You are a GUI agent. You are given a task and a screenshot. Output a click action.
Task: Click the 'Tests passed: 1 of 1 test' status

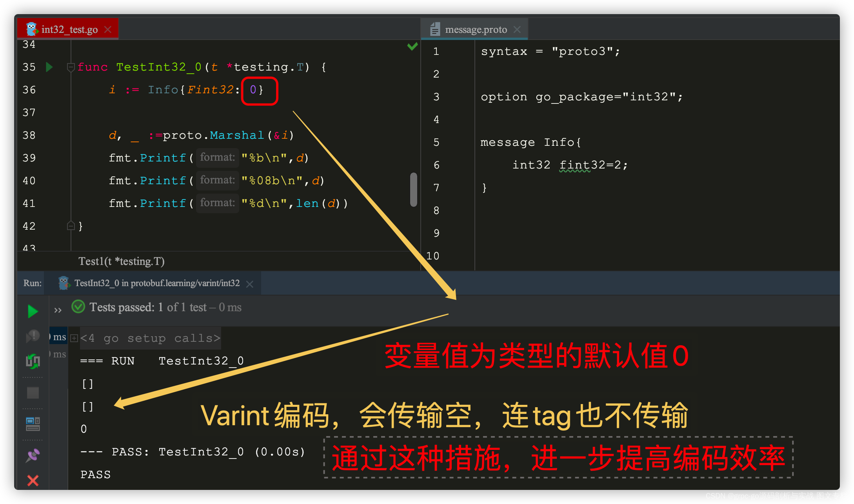165,307
